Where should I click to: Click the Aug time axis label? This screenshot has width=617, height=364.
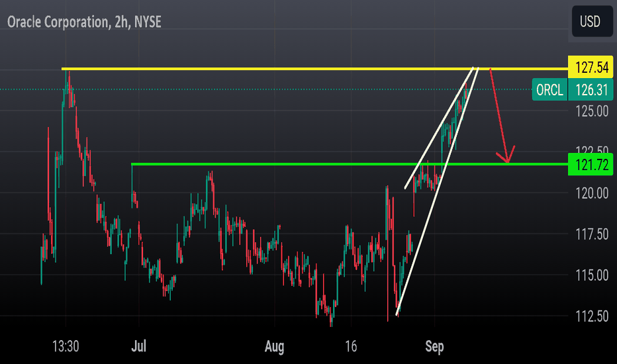click(274, 347)
